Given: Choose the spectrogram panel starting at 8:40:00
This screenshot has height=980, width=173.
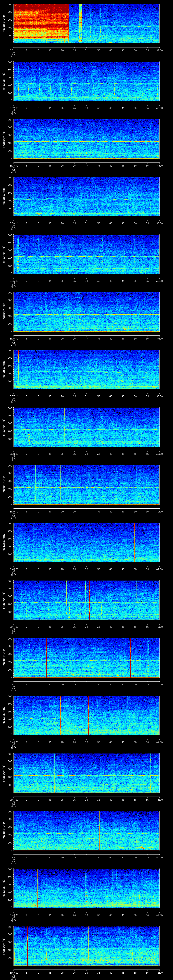Looking at the screenshot, I should 86,543.
